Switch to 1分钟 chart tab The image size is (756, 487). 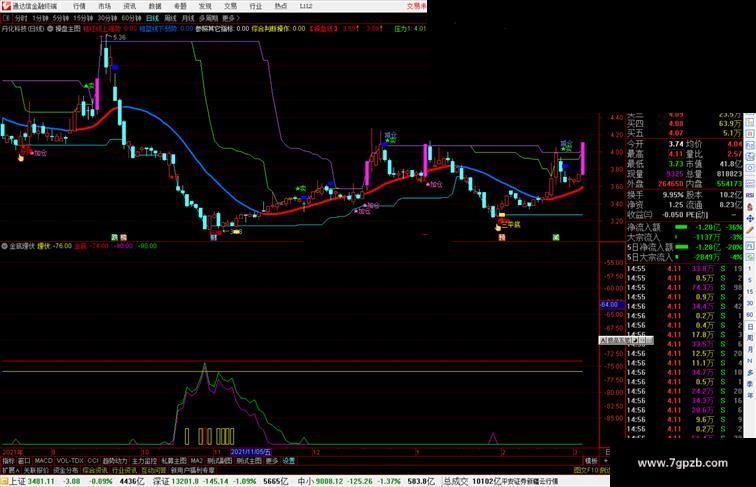pos(40,18)
